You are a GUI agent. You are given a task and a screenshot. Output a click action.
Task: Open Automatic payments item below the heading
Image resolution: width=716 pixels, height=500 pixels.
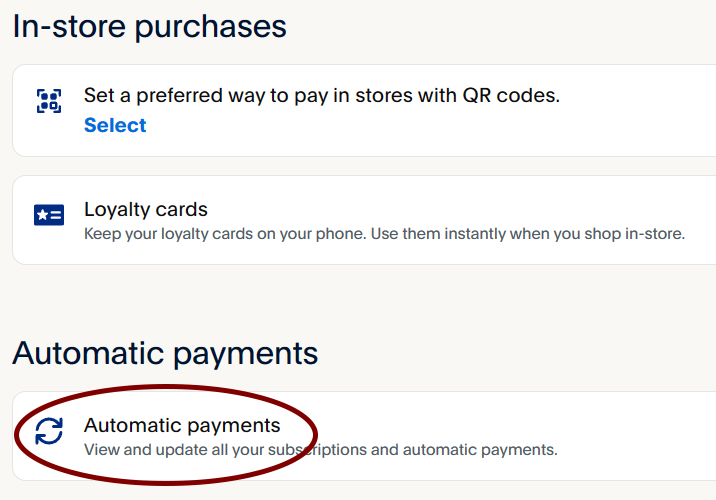(x=182, y=426)
